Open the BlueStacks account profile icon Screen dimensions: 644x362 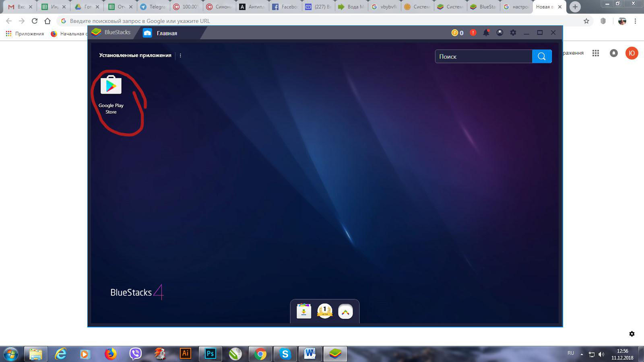coord(500,33)
